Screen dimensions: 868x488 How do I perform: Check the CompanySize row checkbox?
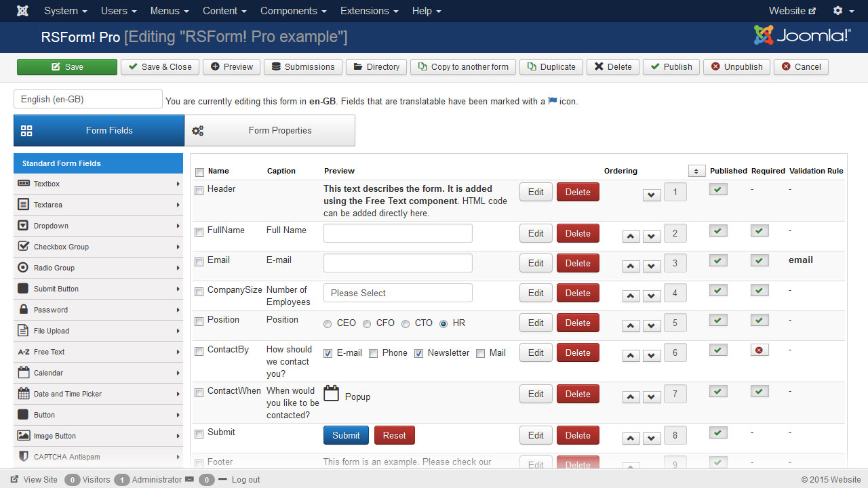click(x=199, y=292)
